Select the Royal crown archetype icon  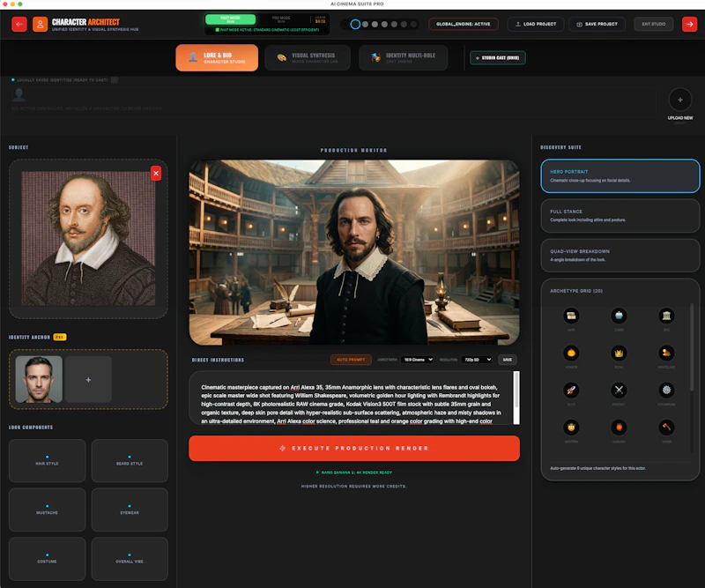619,354
